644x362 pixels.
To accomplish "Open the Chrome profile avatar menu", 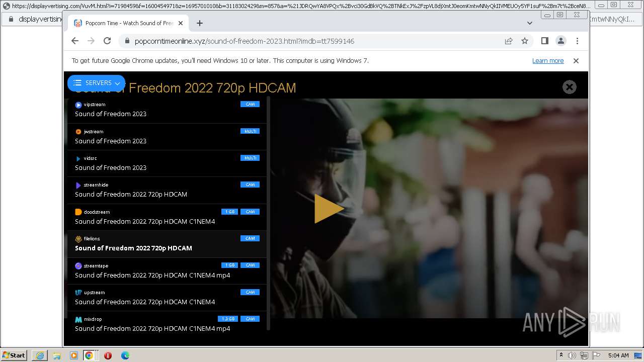I will [x=561, y=41].
